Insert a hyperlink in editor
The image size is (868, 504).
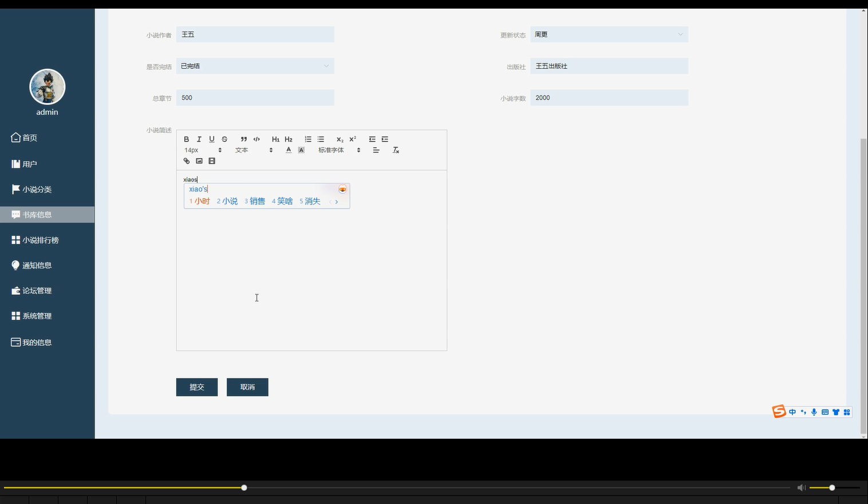pyautogui.click(x=187, y=161)
